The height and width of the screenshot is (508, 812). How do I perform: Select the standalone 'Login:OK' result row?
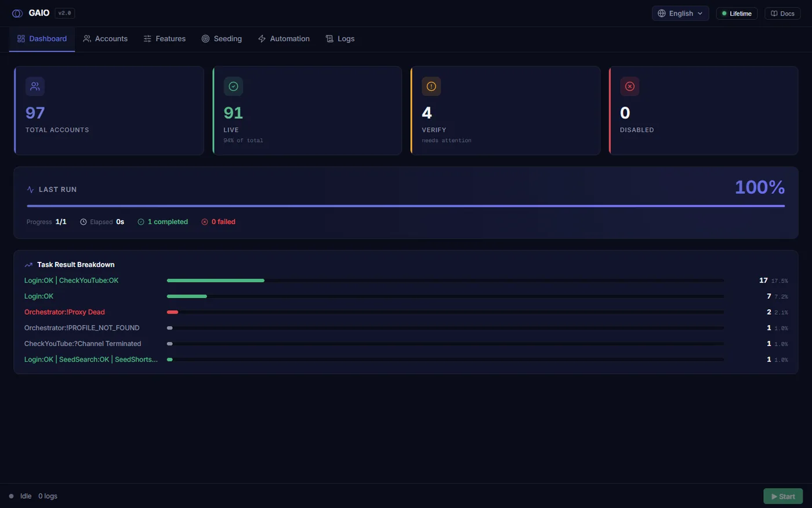coord(406,296)
